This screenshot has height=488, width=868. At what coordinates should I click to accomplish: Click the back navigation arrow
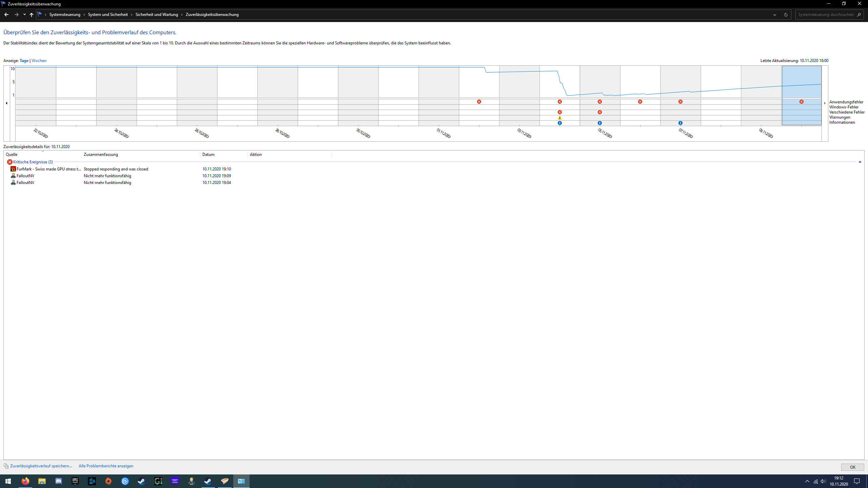click(6, 15)
